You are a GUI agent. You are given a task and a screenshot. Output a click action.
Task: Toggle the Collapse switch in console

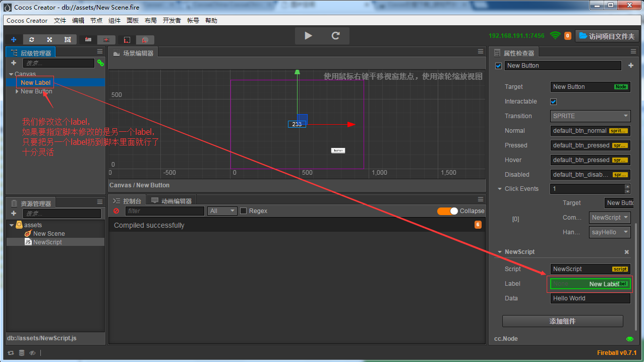[447, 211]
